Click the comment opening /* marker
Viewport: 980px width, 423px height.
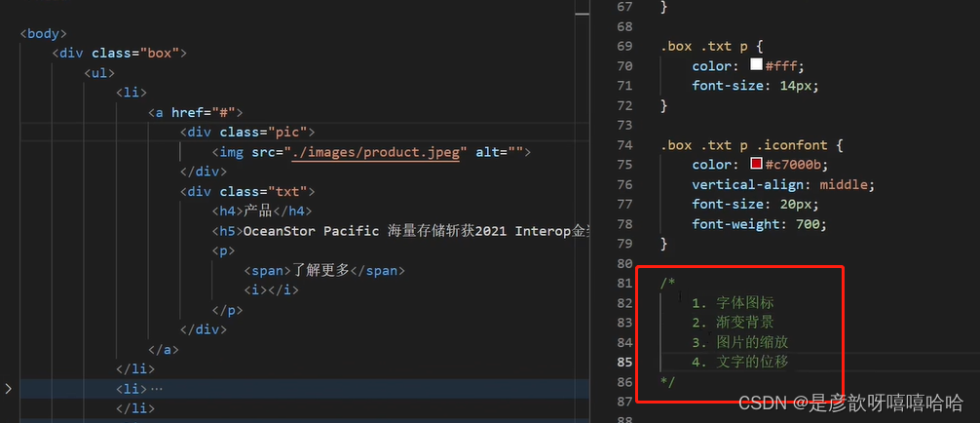[667, 283]
